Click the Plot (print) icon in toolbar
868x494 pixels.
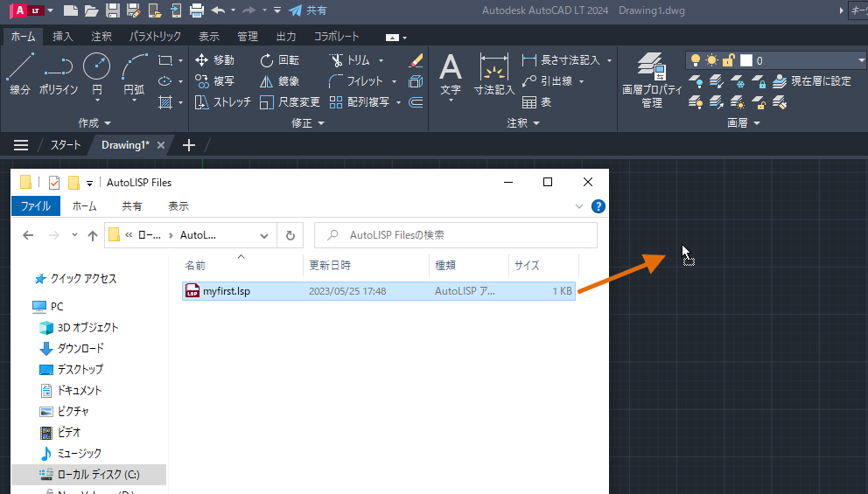point(197,10)
